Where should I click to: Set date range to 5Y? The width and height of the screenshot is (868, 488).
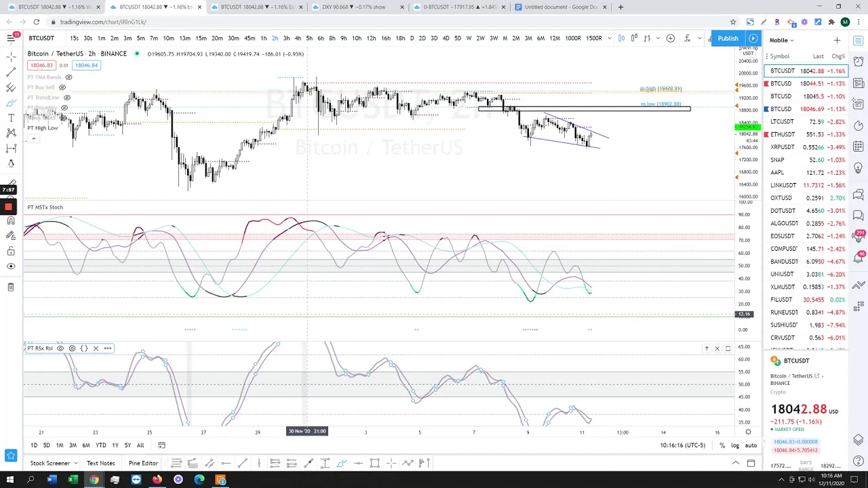click(x=127, y=445)
